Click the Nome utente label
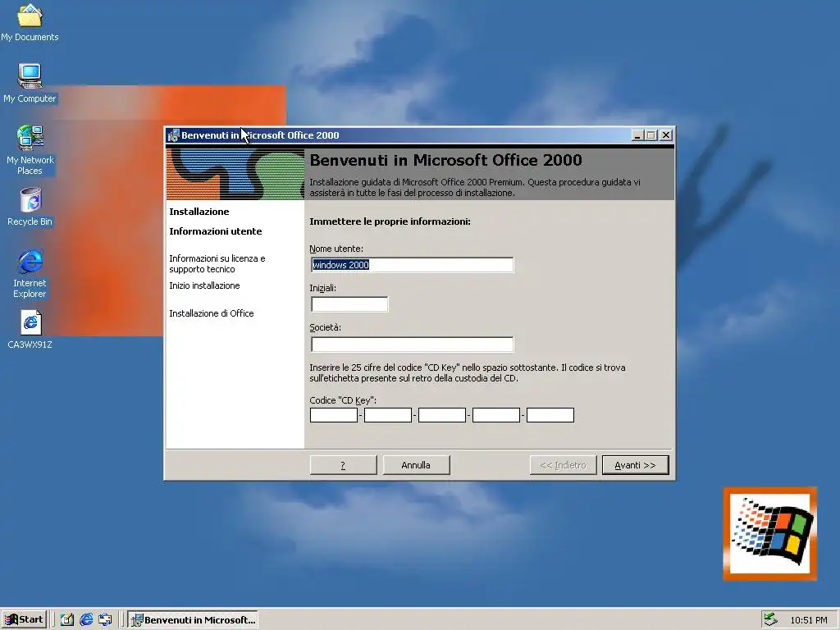Image resolution: width=840 pixels, height=630 pixels. click(x=336, y=249)
